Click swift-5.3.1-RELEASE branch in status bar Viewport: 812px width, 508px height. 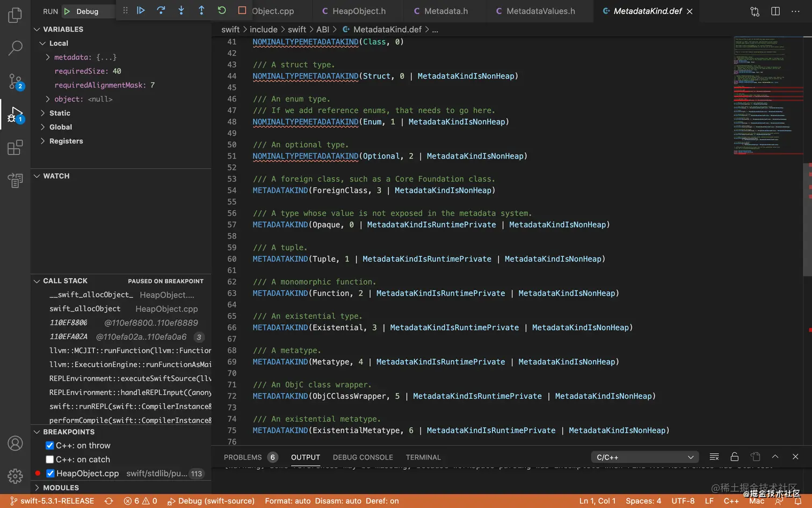coord(52,501)
